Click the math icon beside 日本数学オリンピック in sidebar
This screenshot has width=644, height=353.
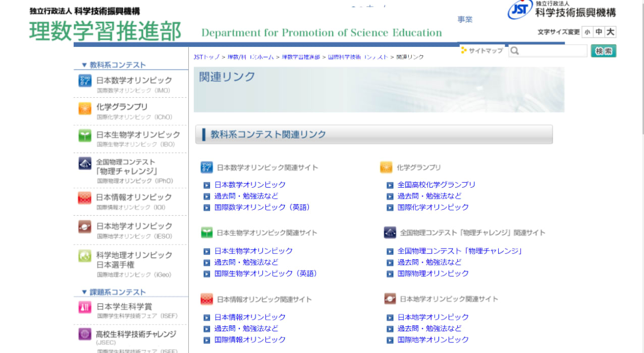(85, 81)
